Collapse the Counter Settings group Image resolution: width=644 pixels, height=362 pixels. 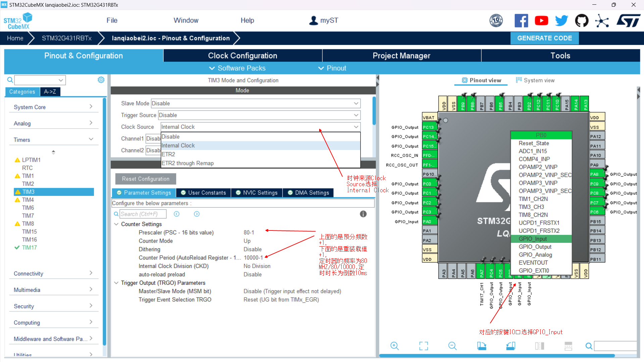coord(116,224)
